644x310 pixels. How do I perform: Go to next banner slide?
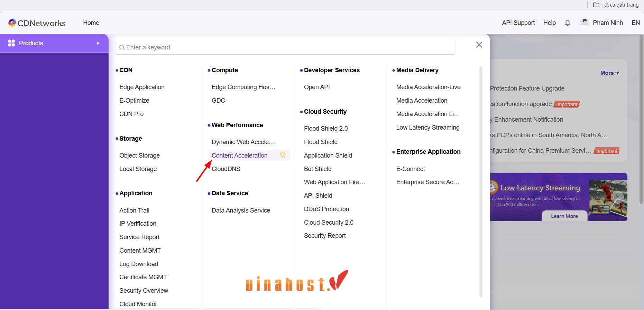pos(617,197)
